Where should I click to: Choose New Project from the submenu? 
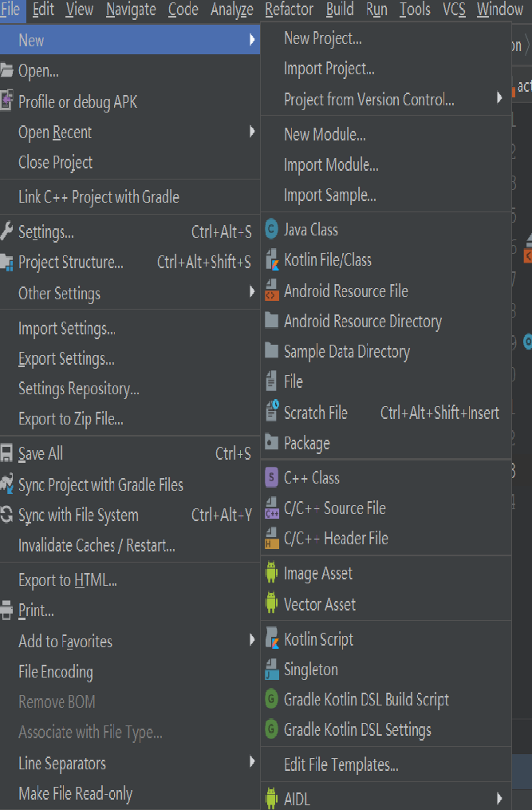(x=322, y=38)
